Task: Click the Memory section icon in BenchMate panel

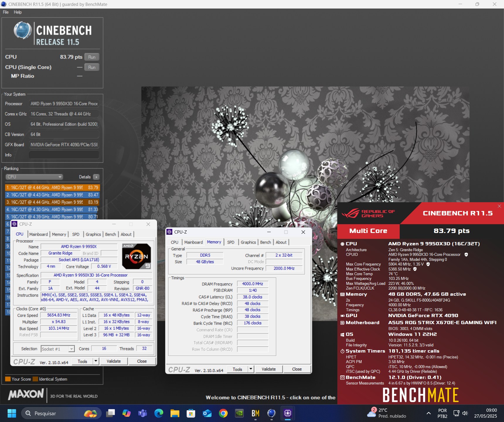Action: pyautogui.click(x=342, y=294)
